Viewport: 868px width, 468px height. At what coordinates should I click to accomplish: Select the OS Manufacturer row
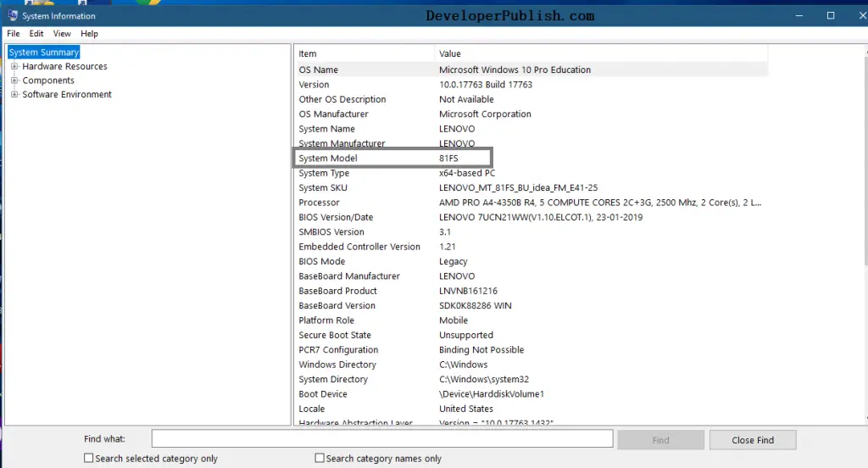point(531,114)
